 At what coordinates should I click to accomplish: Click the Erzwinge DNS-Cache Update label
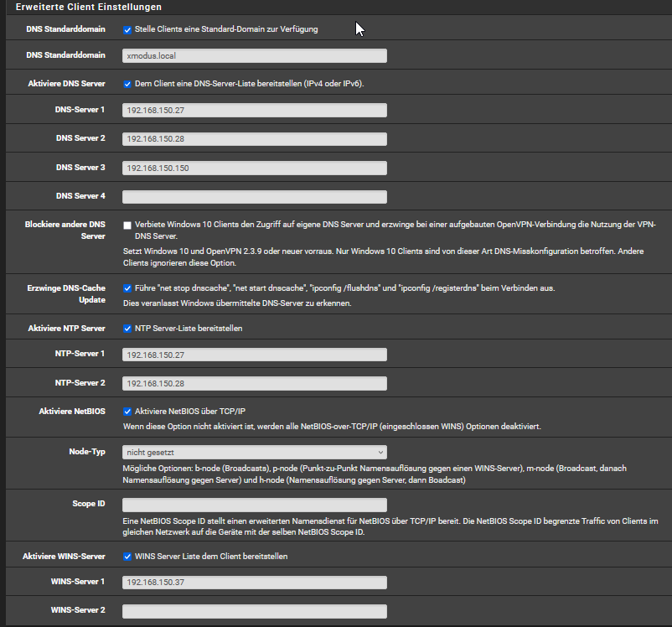(66, 293)
